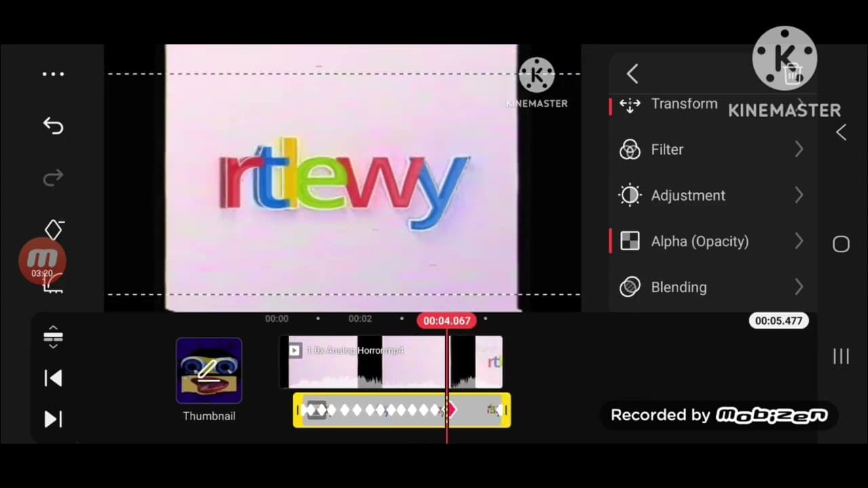Tap the Android home navigation button

coord(841,245)
